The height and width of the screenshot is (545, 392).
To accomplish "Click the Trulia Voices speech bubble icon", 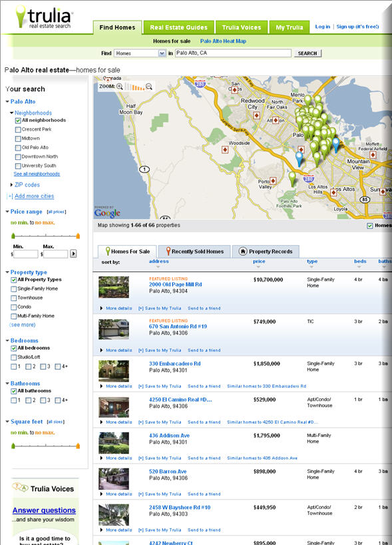I will [x=20, y=487].
